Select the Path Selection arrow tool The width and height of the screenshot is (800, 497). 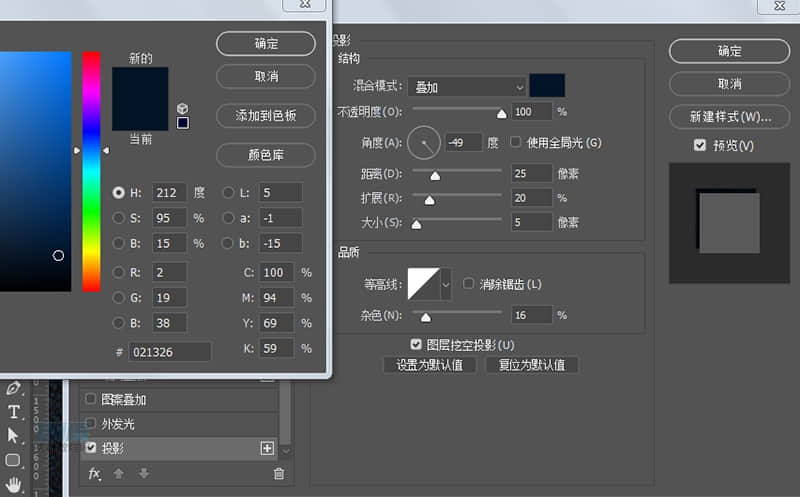[x=13, y=435]
